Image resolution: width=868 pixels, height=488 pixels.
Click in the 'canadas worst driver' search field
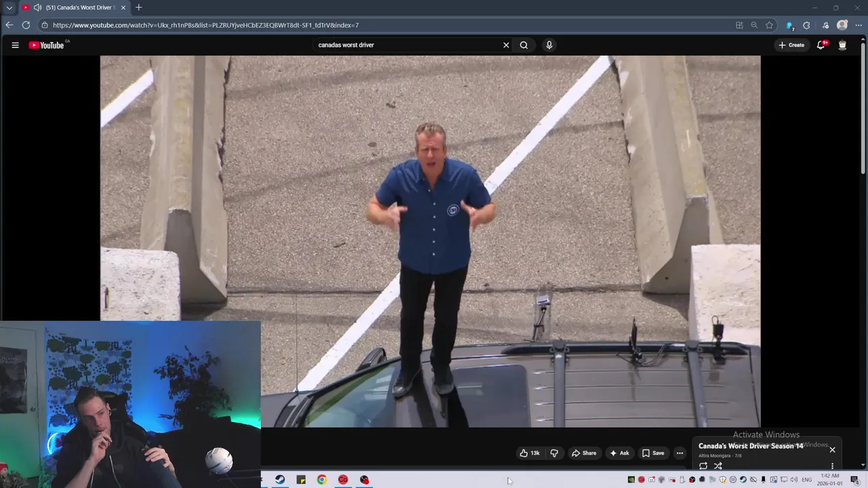[x=407, y=45]
